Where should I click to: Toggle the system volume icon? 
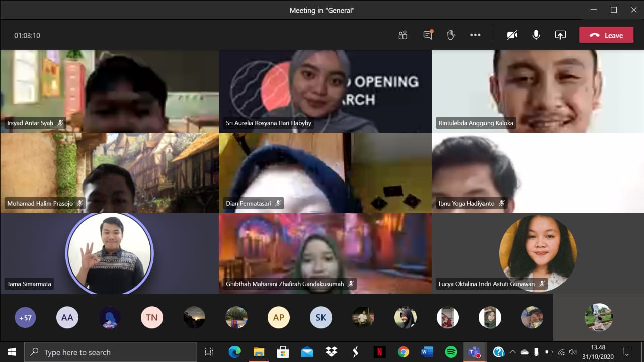pyautogui.click(x=573, y=352)
